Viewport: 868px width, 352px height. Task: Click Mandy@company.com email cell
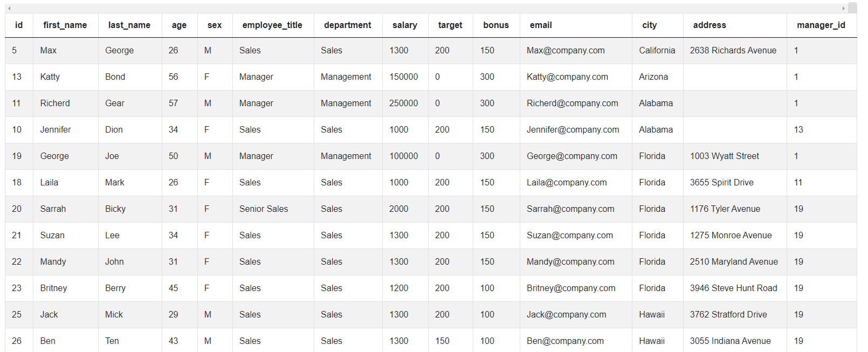coord(576,262)
